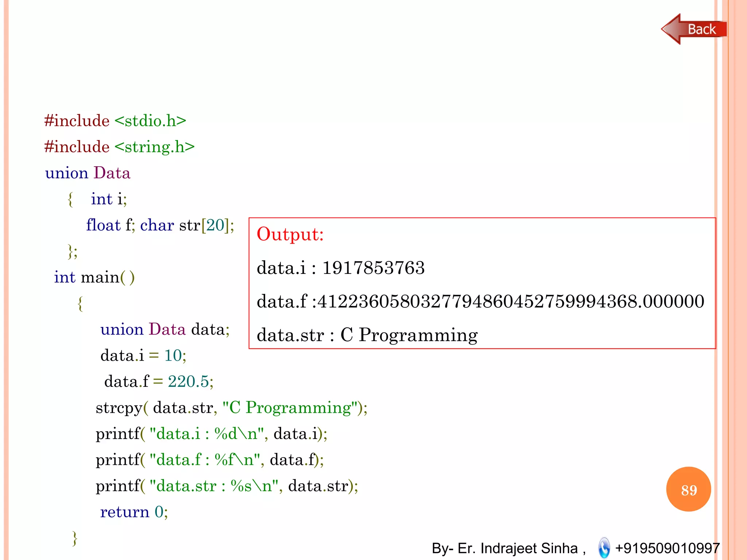Click the int main( ) line
This screenshot has width=747, height=560.
94,277
